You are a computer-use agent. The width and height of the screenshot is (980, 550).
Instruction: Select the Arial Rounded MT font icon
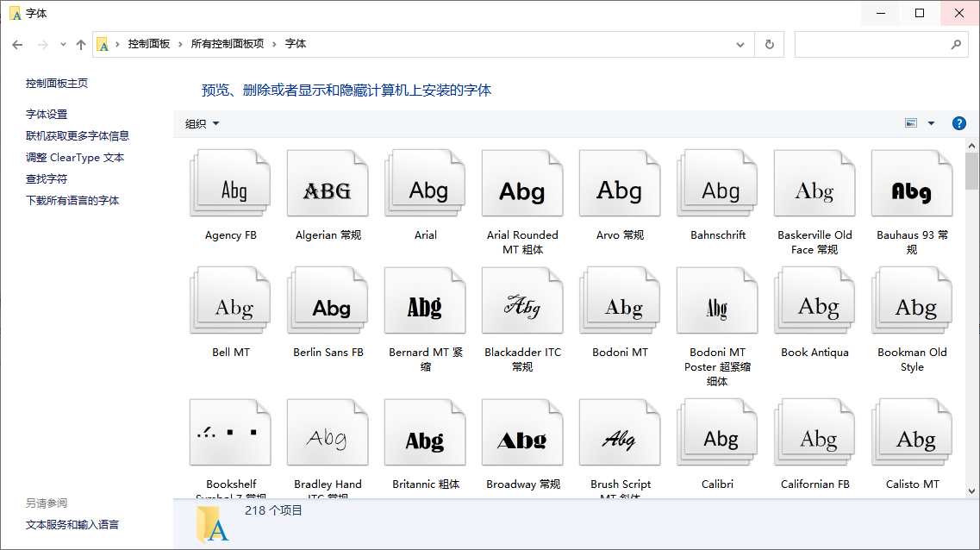pyautogui.click(x=522, y=183)
